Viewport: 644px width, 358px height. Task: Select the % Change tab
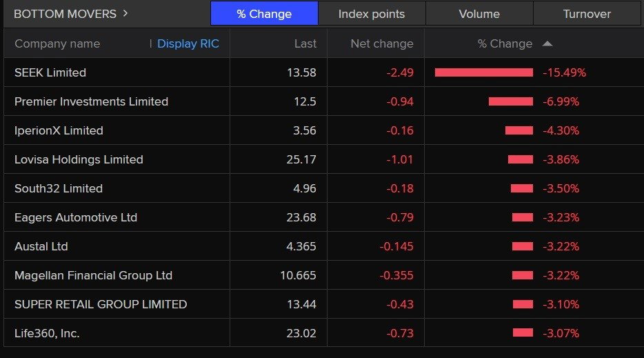[x=264, y=14]
